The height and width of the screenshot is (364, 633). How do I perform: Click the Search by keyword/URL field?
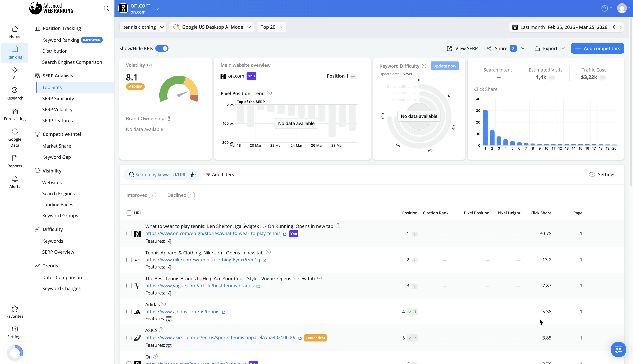tap(160, 174)
